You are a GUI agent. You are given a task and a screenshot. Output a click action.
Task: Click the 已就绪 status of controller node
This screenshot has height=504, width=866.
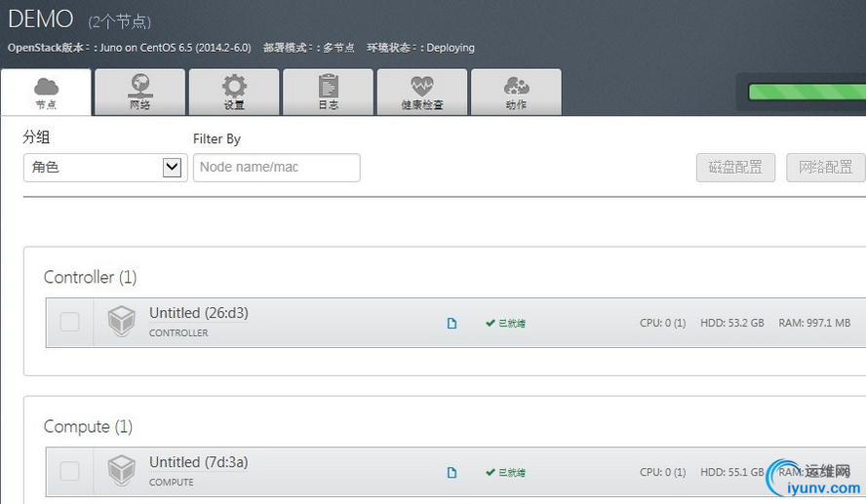[506, 324]
